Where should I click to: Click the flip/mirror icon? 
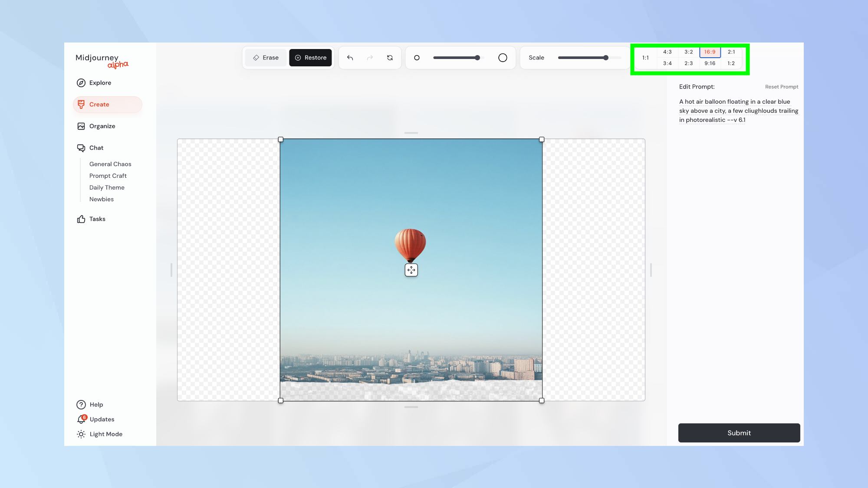(x=390, y=58)
